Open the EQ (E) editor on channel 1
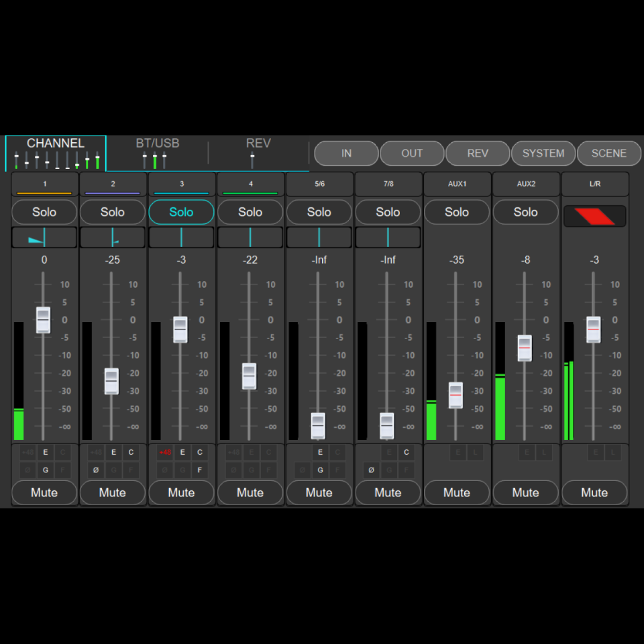644x644 pixels. 45,452
